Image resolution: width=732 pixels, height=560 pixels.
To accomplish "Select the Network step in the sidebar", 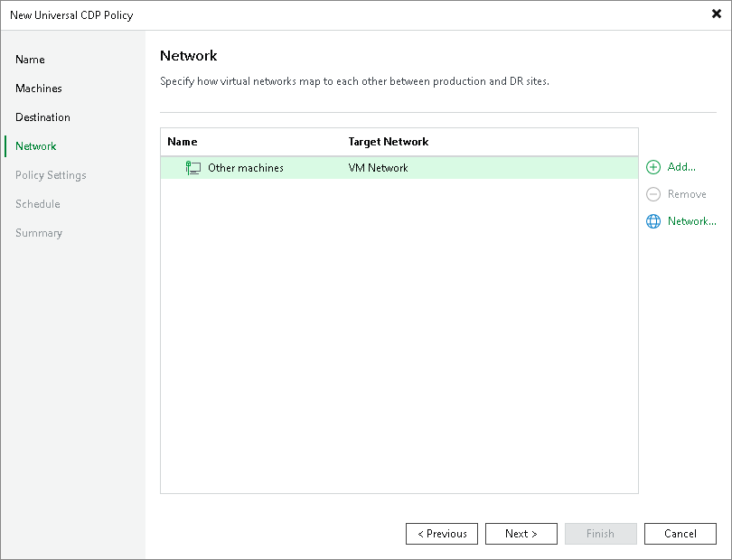I will tap(35, 146).
